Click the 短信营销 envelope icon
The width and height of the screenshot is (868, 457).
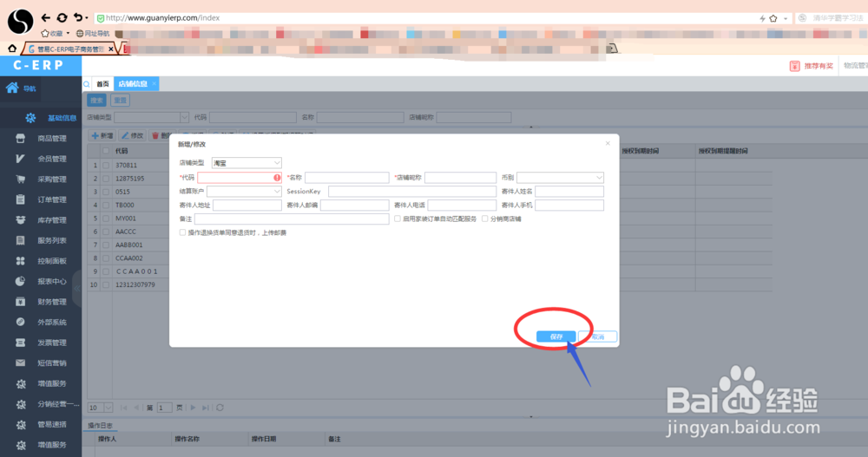pos(21,363)
